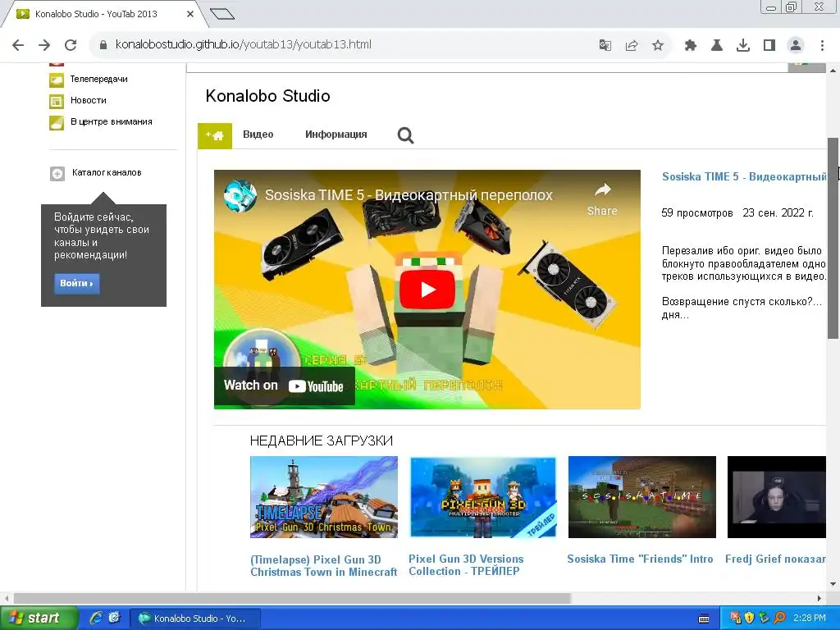
Task: Click the share page icon in the address bar
Action: click(x=632, y=45)
